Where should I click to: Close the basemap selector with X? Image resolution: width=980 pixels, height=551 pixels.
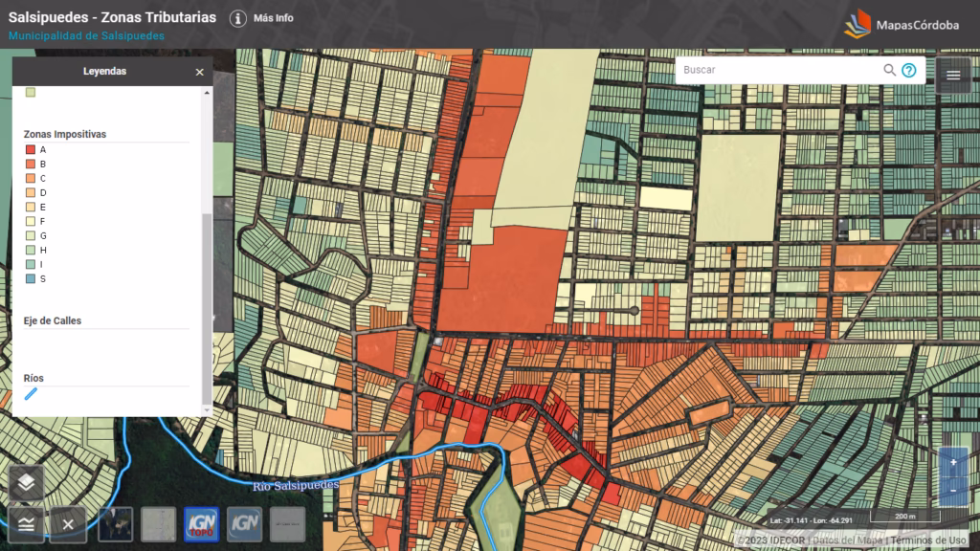click(68, 524)
